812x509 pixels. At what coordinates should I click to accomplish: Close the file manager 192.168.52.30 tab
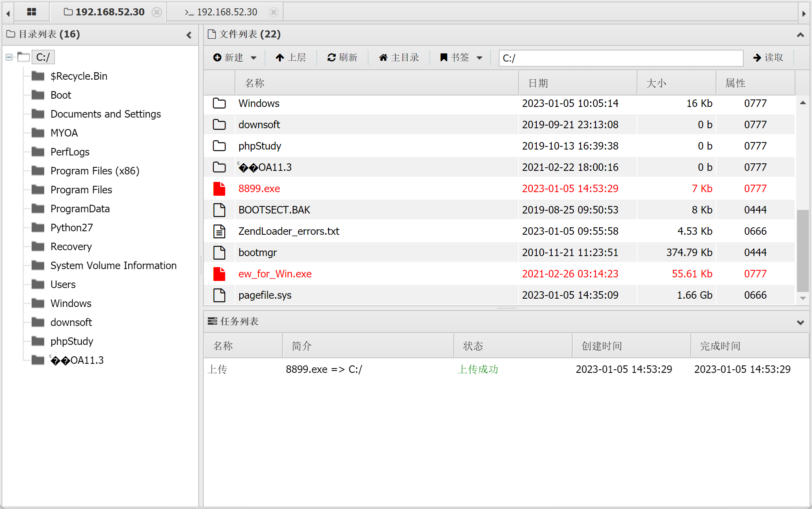(157, 12)
